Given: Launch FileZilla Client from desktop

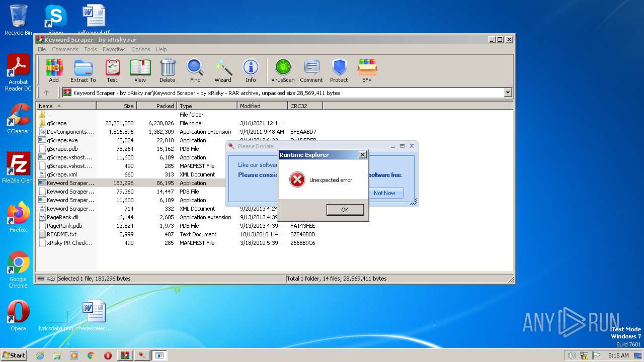Looking at the screenshot, I should click(x=18, y=168).
